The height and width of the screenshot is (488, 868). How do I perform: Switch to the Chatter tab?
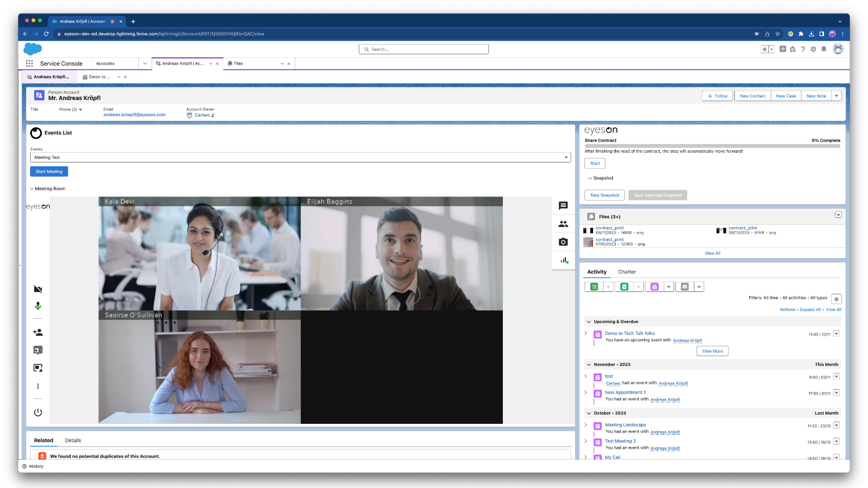627,272
